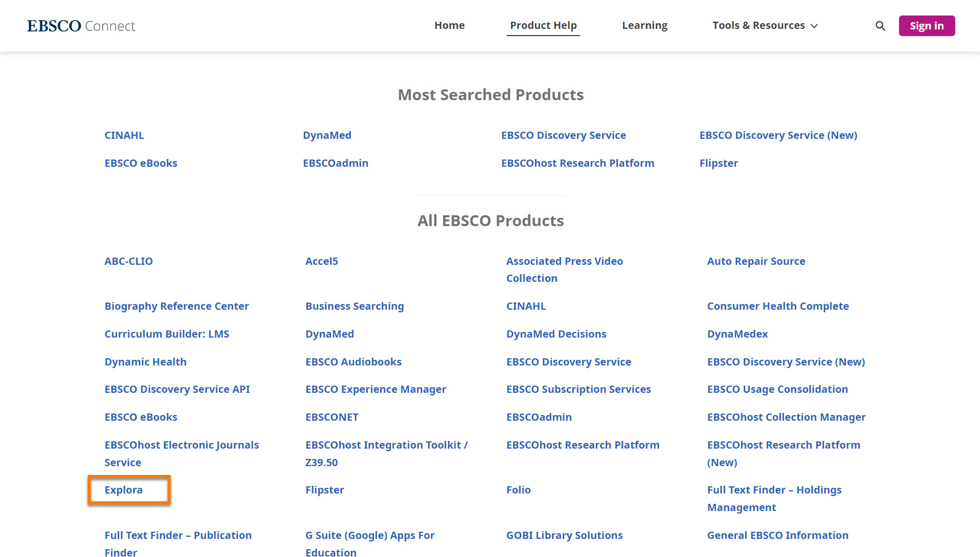Open Flipster under Most Searched Products
The image size is (980, 557).
pos(718,163)
